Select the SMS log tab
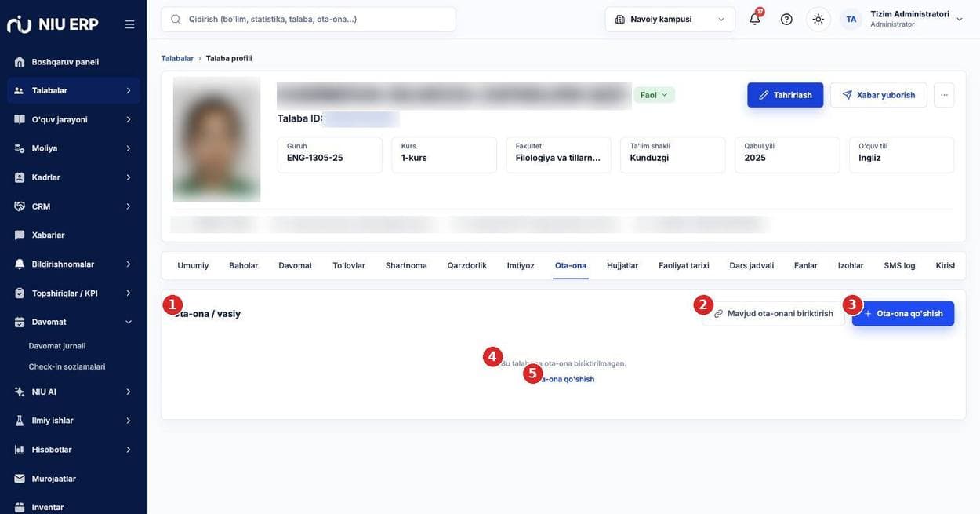Image resolution: width=980 pixels, height=514 pixels. pos(899,265)
